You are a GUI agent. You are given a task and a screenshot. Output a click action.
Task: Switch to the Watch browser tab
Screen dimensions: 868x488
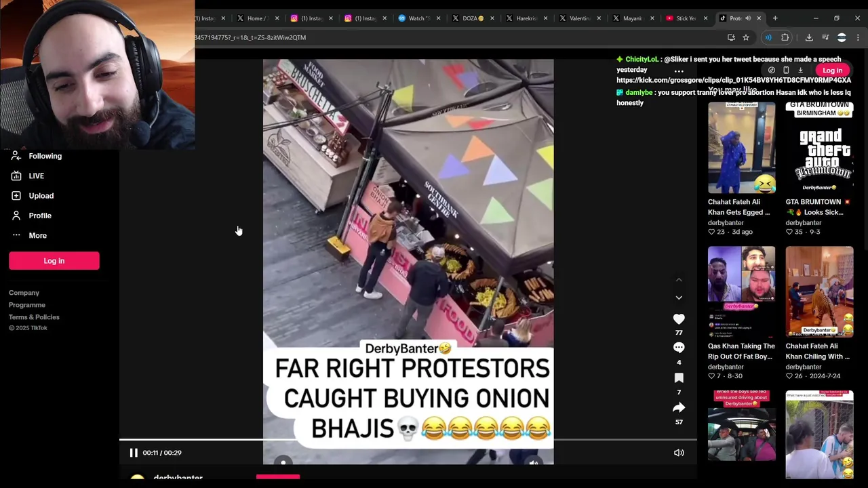point(418,18)
